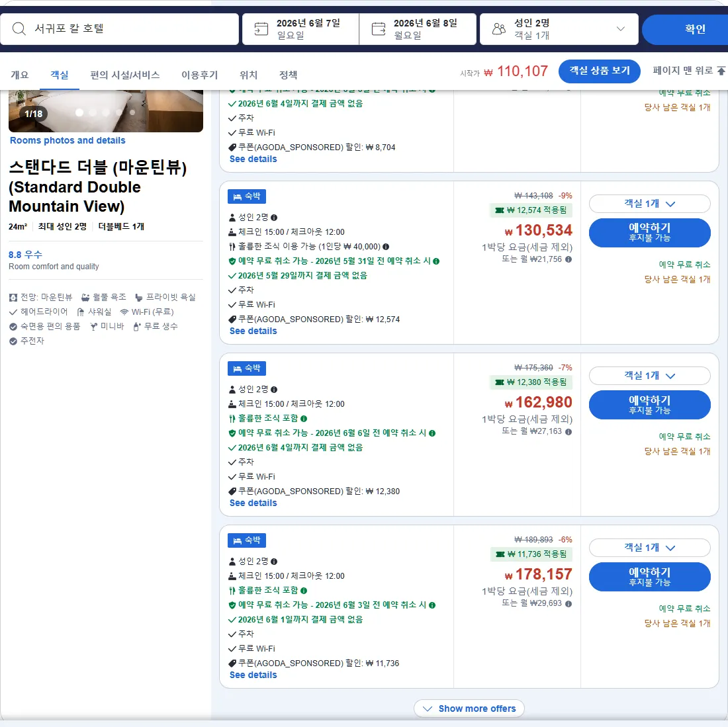This screenshot has height=727, width=728.
Task: Open Rooms photos and details link
Action: click(68, 140)
